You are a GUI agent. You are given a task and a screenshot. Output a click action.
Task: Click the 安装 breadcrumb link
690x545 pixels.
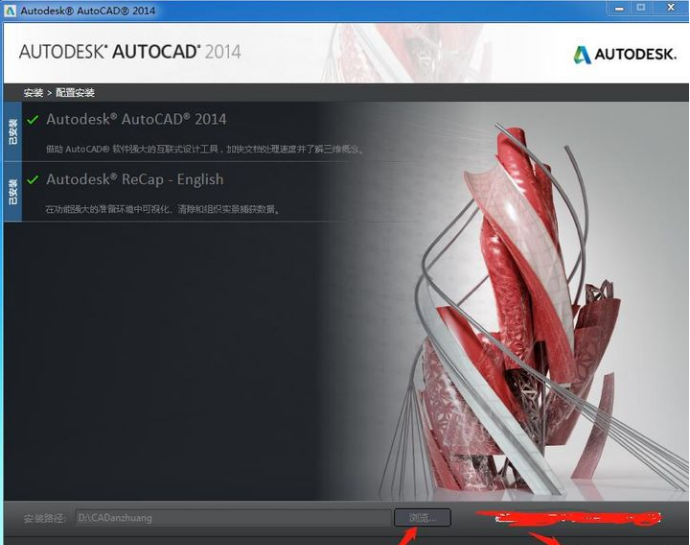pos(33,93)
